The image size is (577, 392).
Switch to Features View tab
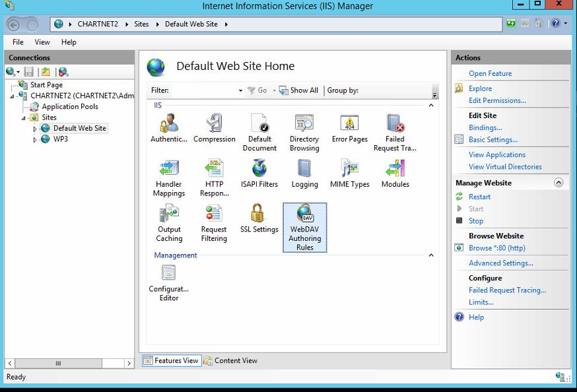172,361
